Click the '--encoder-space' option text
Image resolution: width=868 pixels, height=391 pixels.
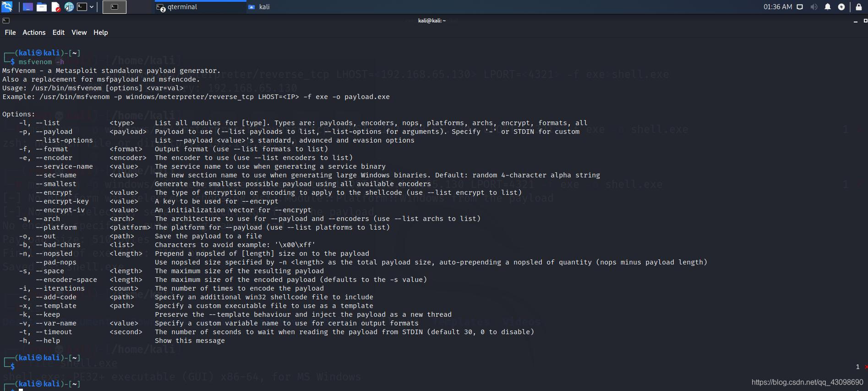click(66, 280)
